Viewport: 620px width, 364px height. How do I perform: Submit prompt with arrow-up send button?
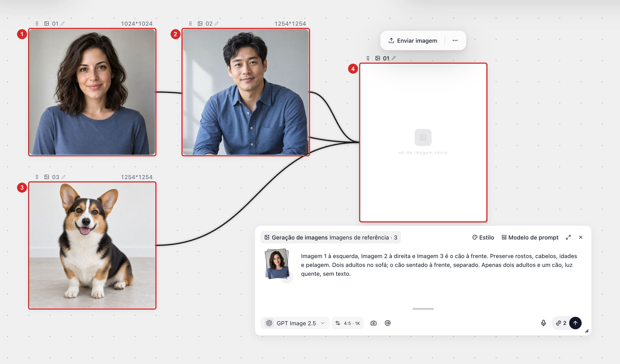coord(575,323)
